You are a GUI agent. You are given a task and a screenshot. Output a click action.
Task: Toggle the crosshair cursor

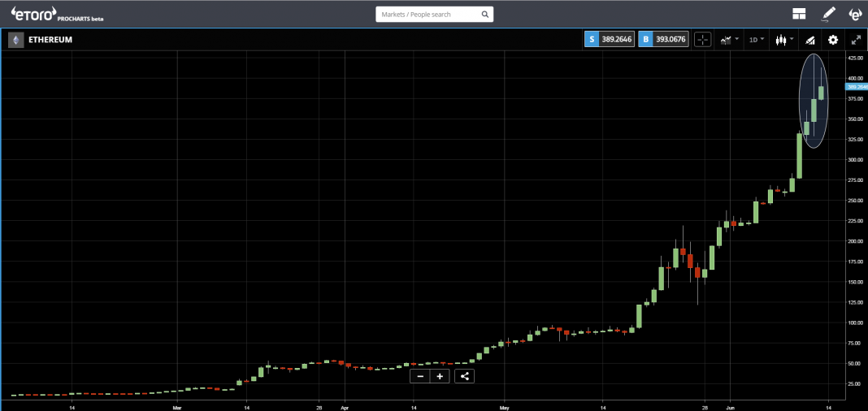702,40
